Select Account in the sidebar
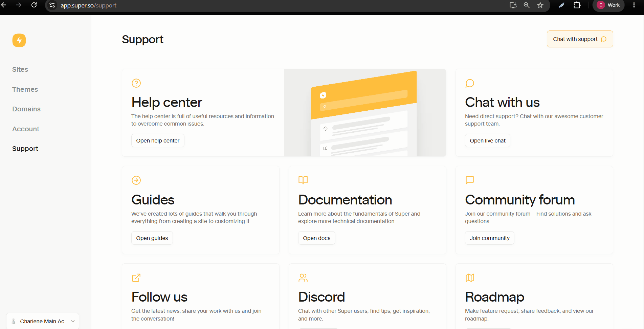 (x=26, y=129)
